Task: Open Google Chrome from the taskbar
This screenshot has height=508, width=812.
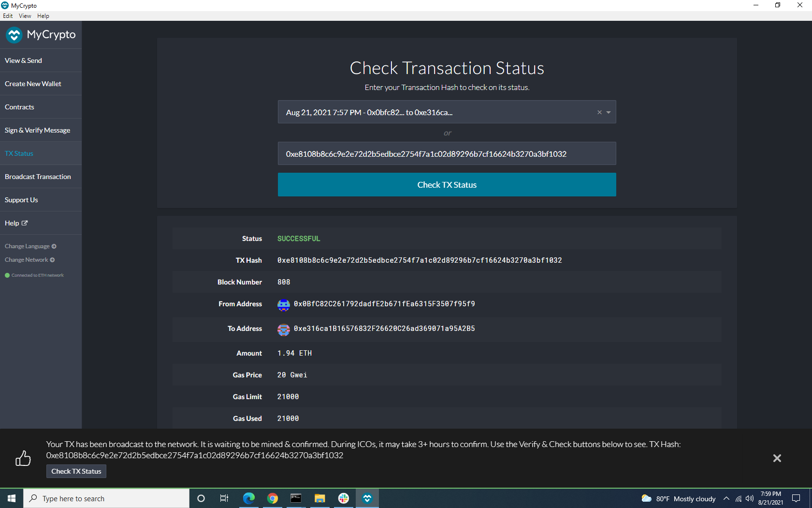Action: pyautogui.click(x=273, y=498)
